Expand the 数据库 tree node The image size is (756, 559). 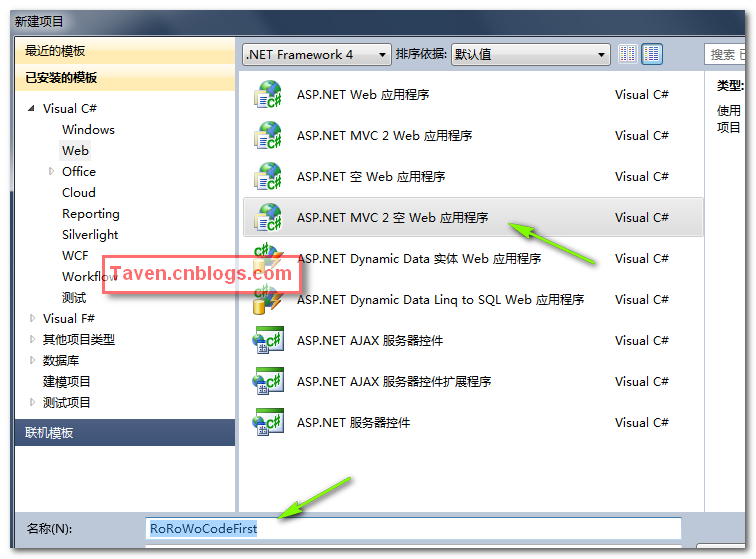click(32, 360)
